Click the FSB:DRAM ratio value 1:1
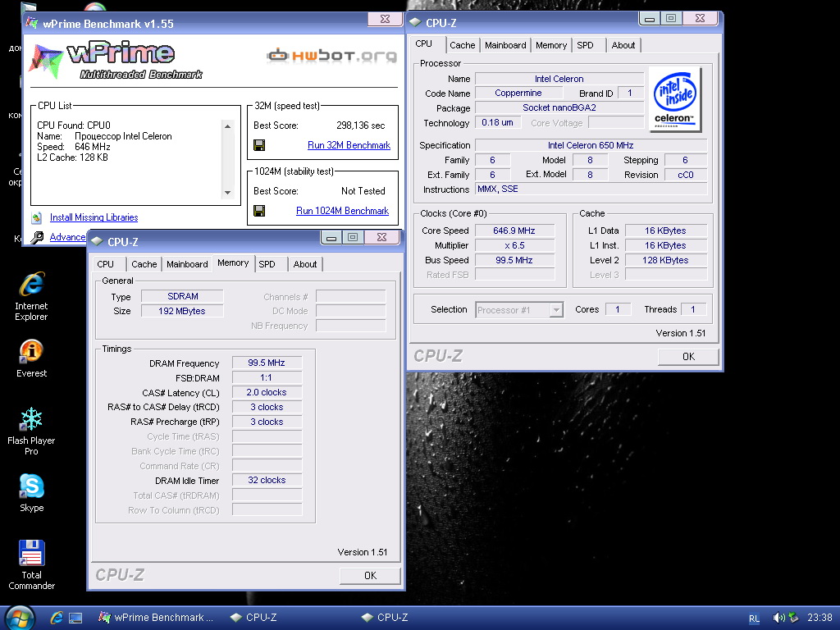Viewport: 840px width, 630px height. tap(267, 377)
